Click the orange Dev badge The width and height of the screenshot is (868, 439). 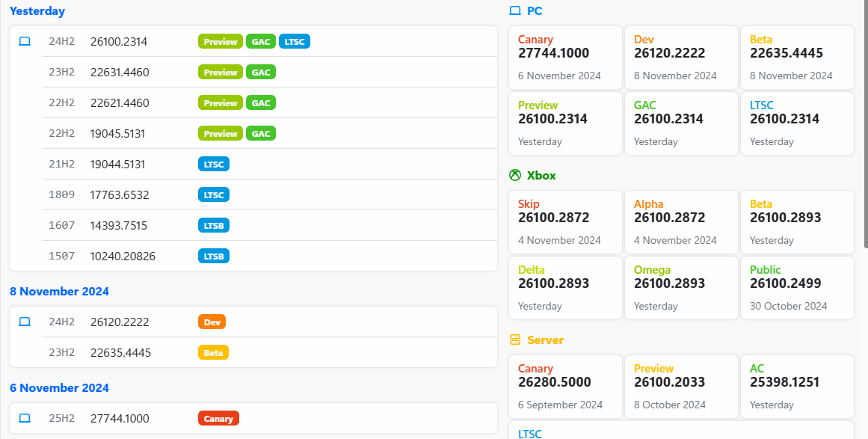[x=212, y=322]
